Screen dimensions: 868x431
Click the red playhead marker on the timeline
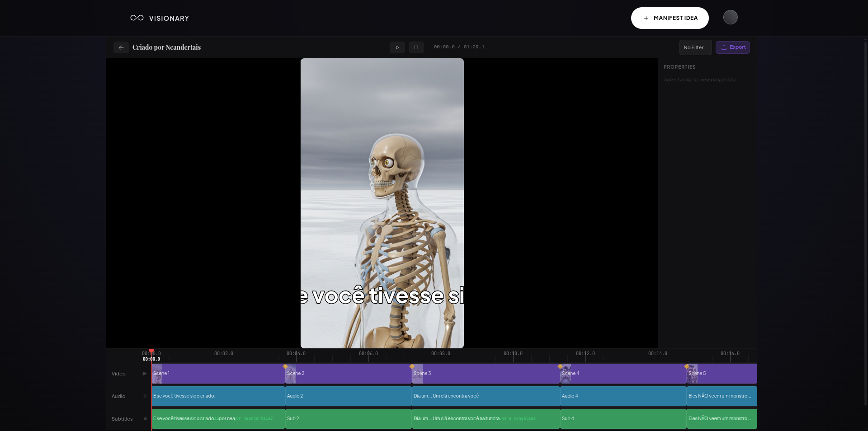tap(151, 351)
